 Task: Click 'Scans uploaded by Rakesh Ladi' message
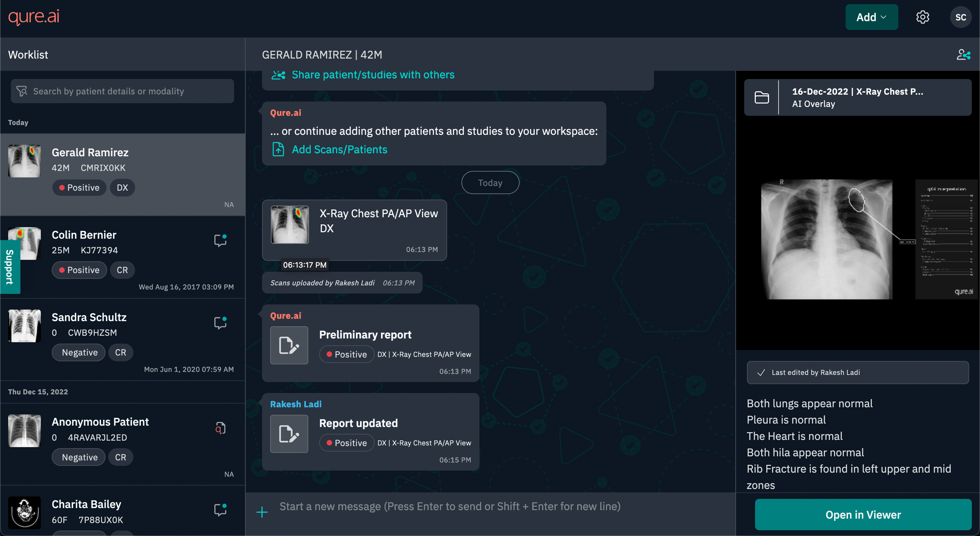click(x=342, y=282)
